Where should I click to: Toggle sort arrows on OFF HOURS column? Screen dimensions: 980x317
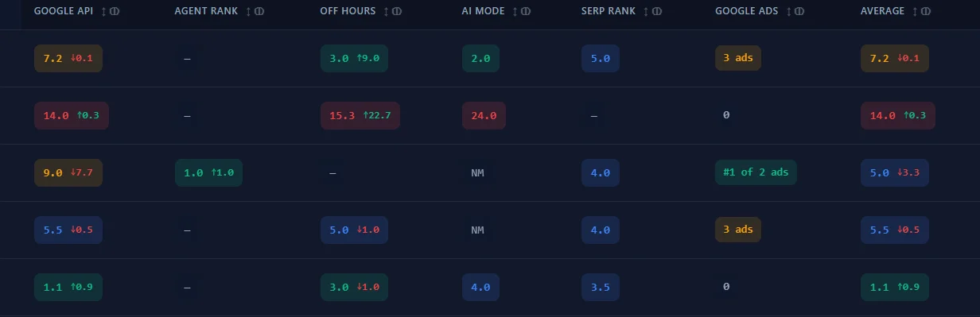[x=386, y=11]
